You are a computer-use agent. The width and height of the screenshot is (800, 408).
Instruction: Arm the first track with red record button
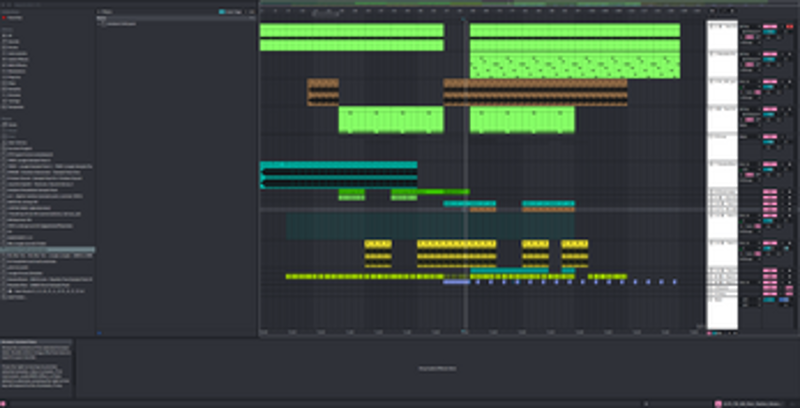coord(790,27)
